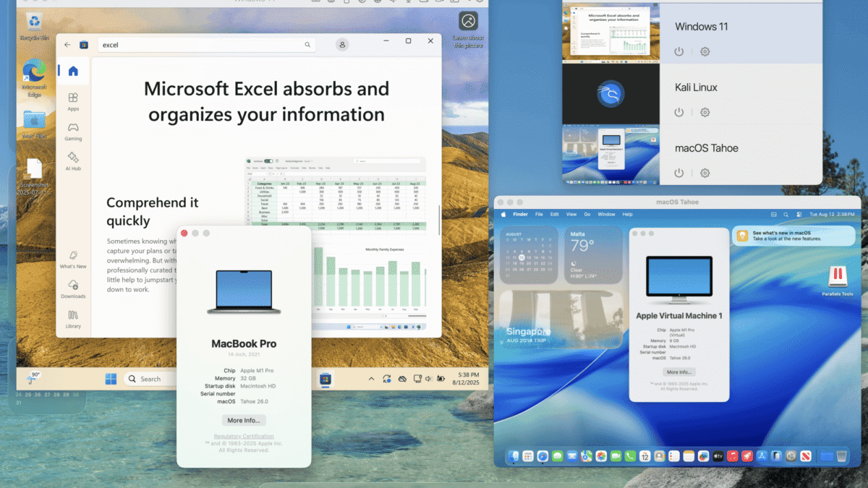Open the Parallels Tools desktop icon
The width and height of the screenshot is (868, 488).
tap(837, 281)
